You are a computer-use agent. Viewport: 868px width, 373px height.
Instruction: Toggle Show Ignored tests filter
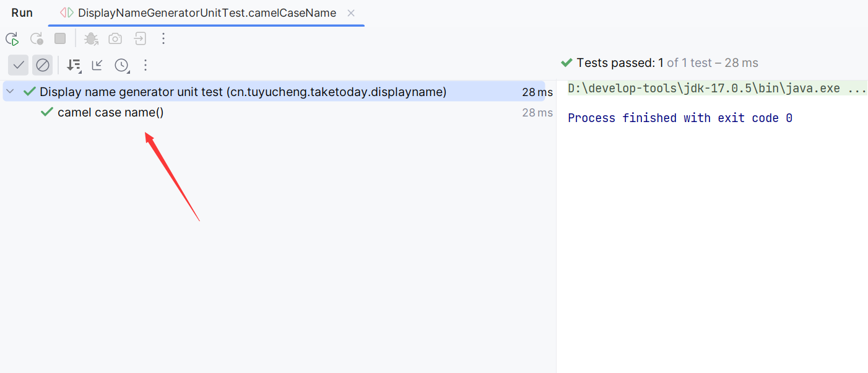click(42, 65)
